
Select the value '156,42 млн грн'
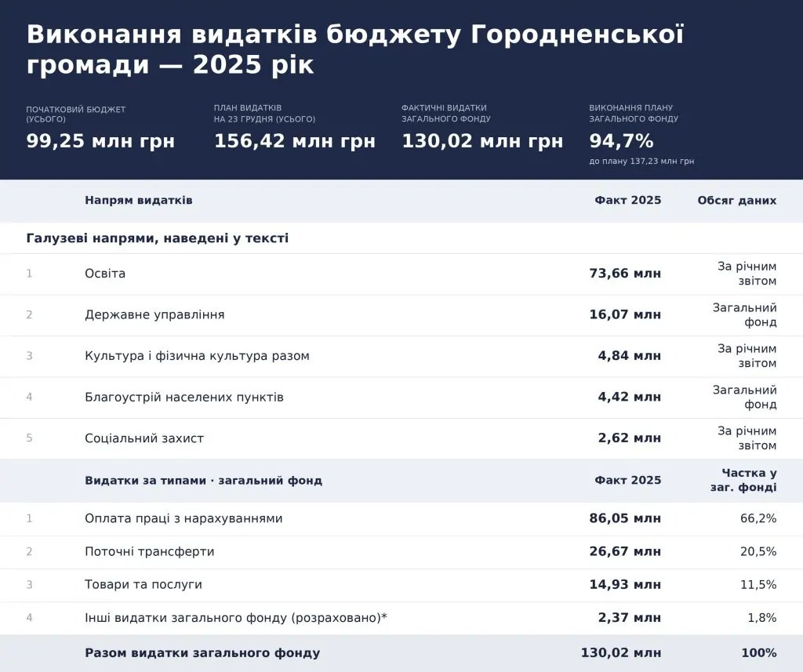pyautogui.click(x=295, y=141)
